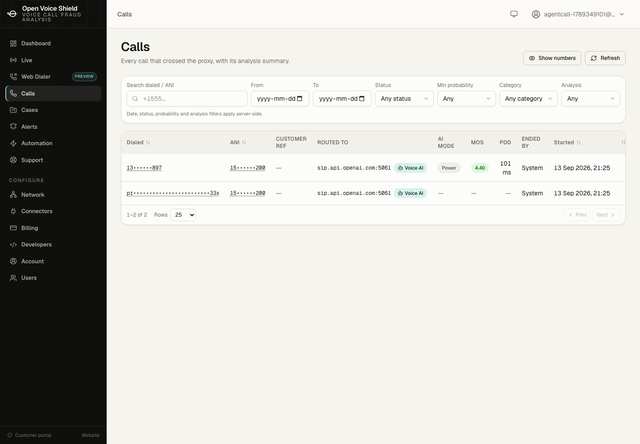Sort calls by Dialed column arrows
This screenshot has width=640, height=444.
click(x=148, y=142)
